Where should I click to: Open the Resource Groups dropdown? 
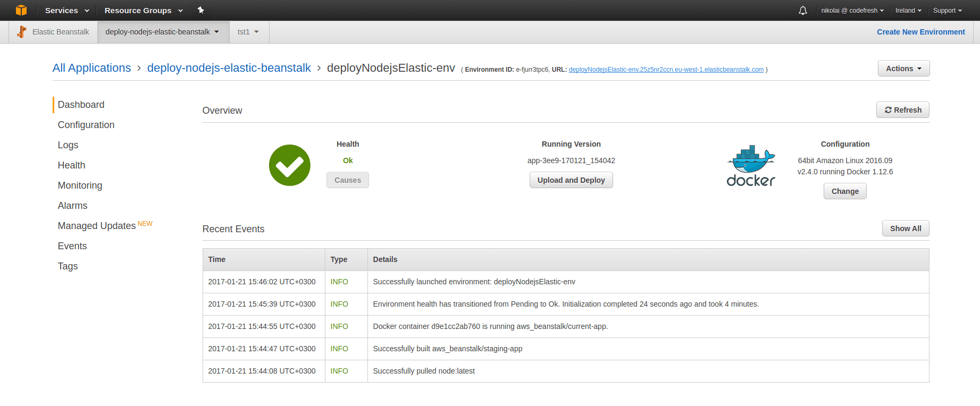pyautogui.click(x=143, y=11)
